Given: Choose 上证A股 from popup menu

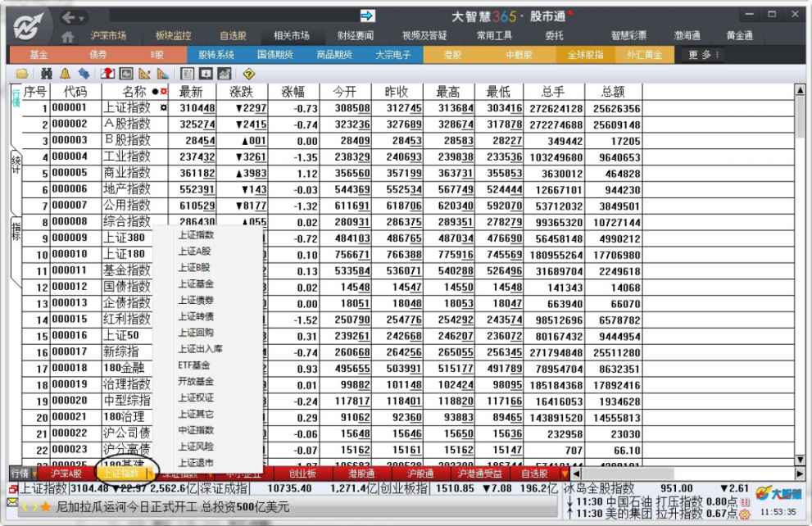Looking at the screenshot, I should pyautogui.click(x=195, y=252).
